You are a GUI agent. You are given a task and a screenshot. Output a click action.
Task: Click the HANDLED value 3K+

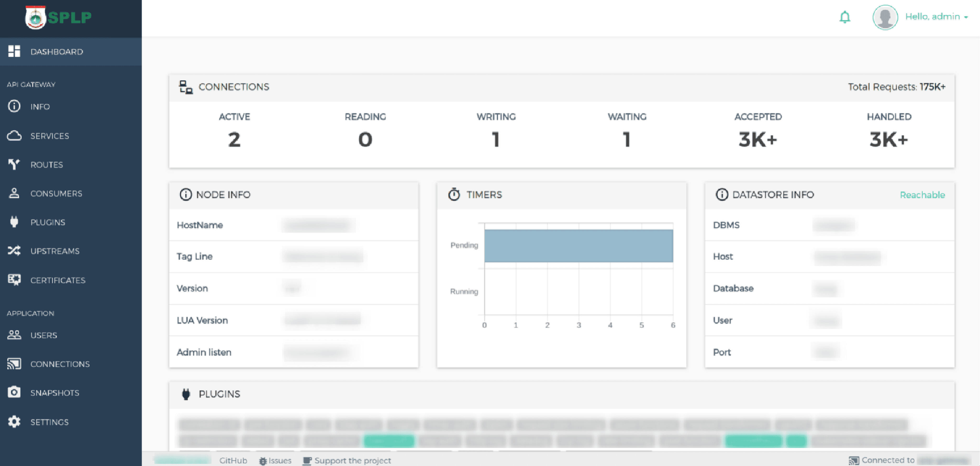click(x=889, y=139)
